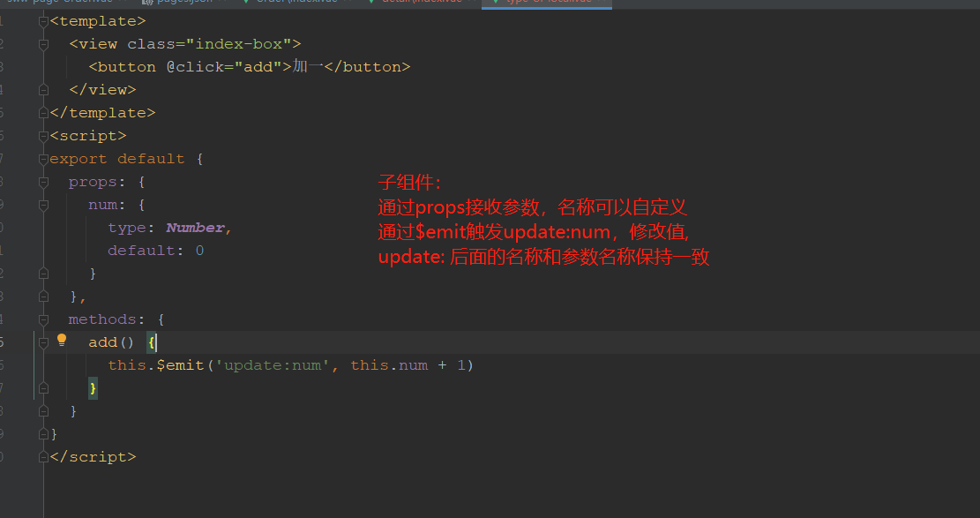Screen dimensions: 980x518
Task: Collapse the methods block fold marker
Action: click(43, 319)
